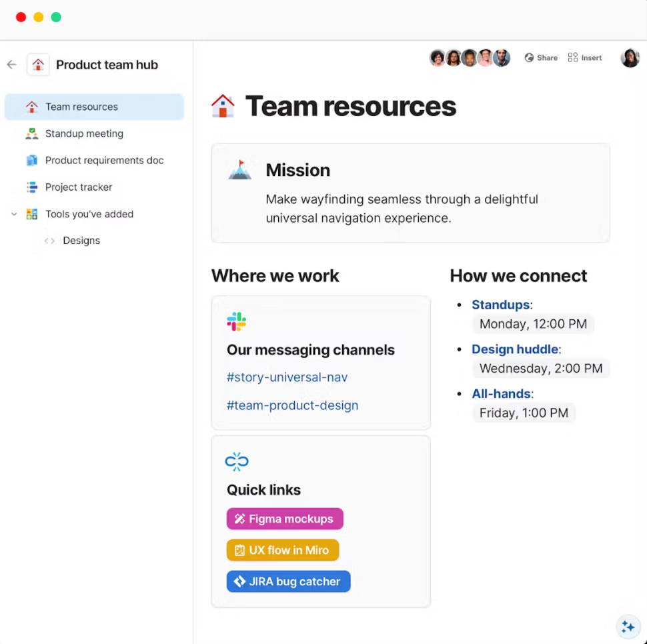
Task: Open the #team-product-design channel link
Action: coord(292,405)
